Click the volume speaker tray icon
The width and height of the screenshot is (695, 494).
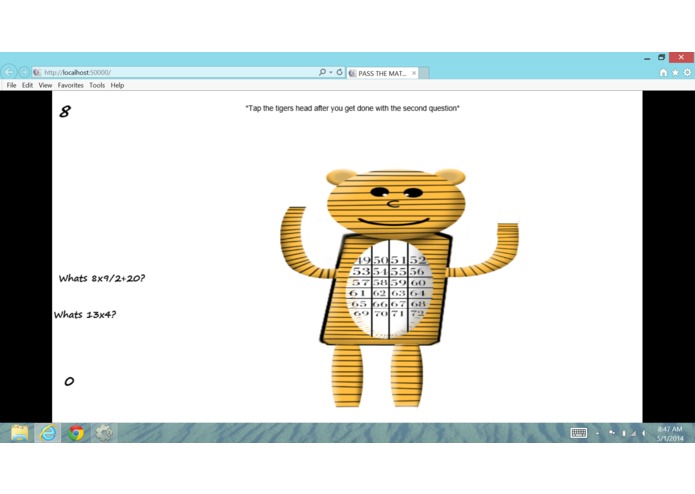[644, 433]
